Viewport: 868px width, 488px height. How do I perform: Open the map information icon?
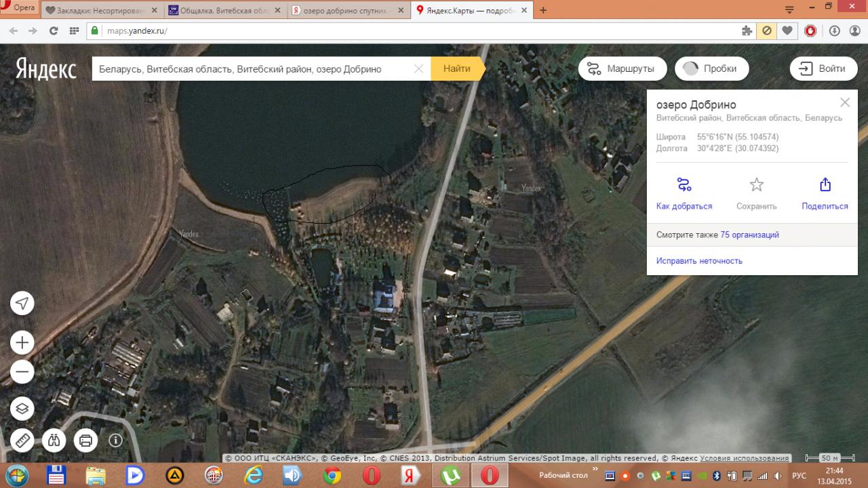116,441
